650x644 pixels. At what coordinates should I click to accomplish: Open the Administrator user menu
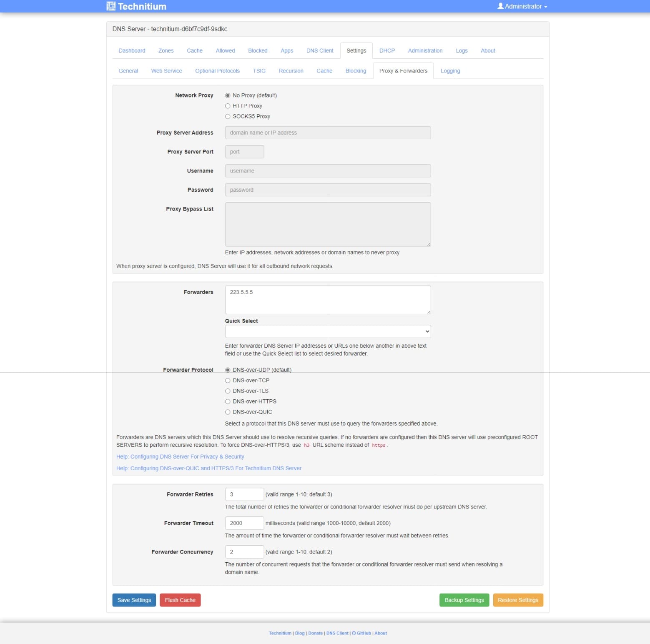point(522,6)
